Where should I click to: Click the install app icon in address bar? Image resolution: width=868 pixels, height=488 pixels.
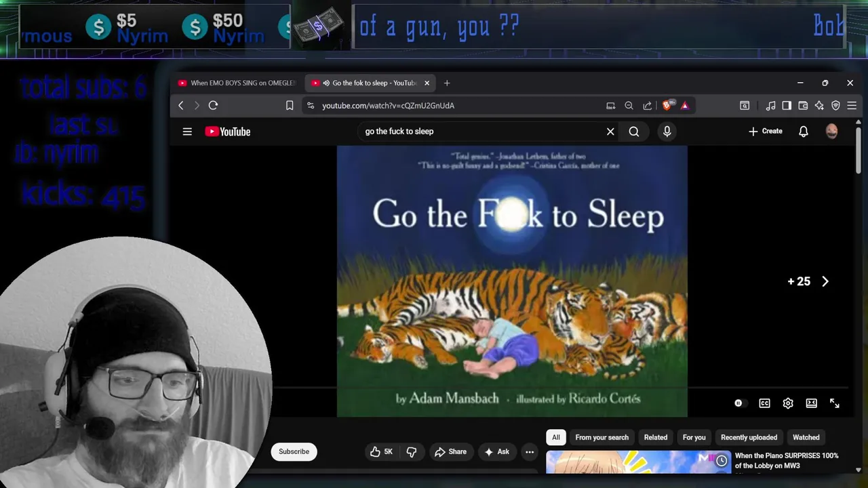[610, 105]
